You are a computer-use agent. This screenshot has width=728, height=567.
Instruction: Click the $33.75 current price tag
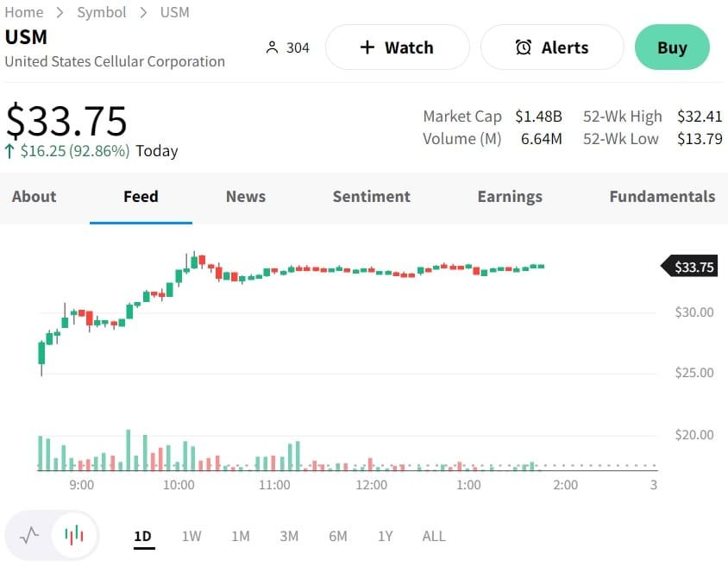coord(693,267)
